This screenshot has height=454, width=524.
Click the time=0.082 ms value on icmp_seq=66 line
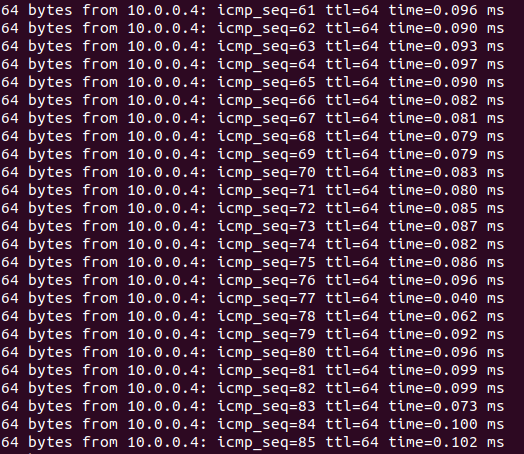446,100
